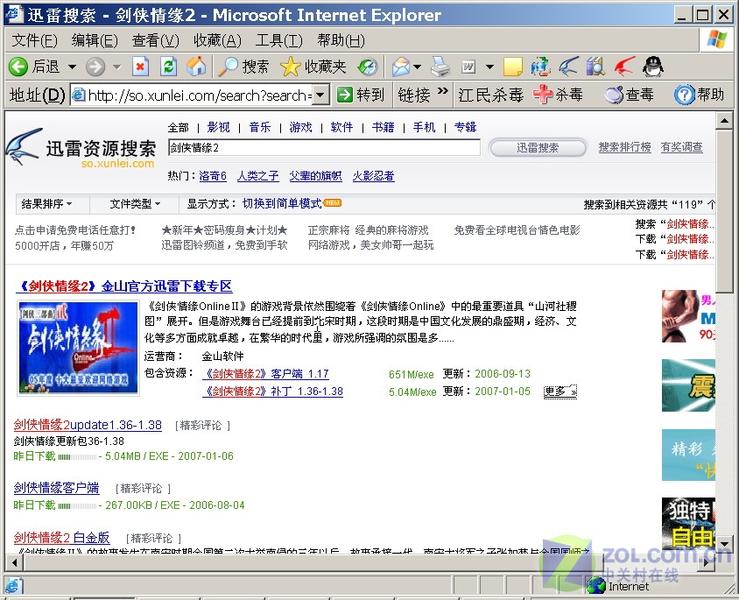Click hot search link 火影忍者
739x600 pixels.
tap(373, 176)
